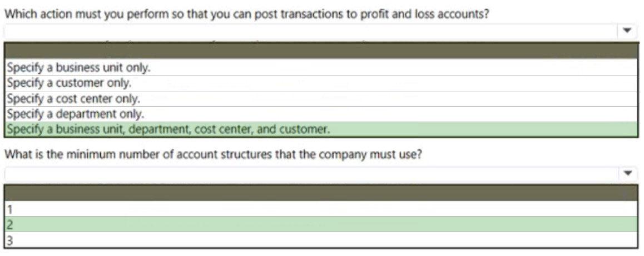Choose 'Specify a customer only.' option
The image size is (644, 256).
321,83
